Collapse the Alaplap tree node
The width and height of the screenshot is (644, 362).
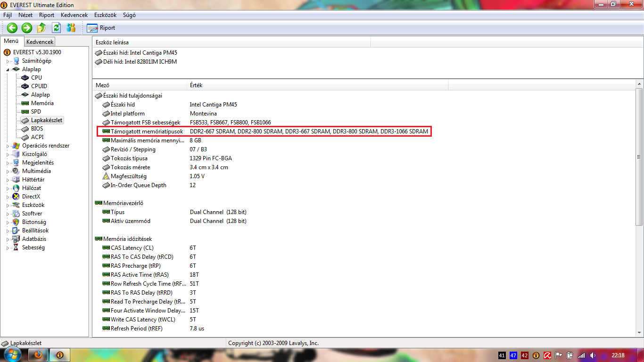pyautogui.click(x=8, y=69)
